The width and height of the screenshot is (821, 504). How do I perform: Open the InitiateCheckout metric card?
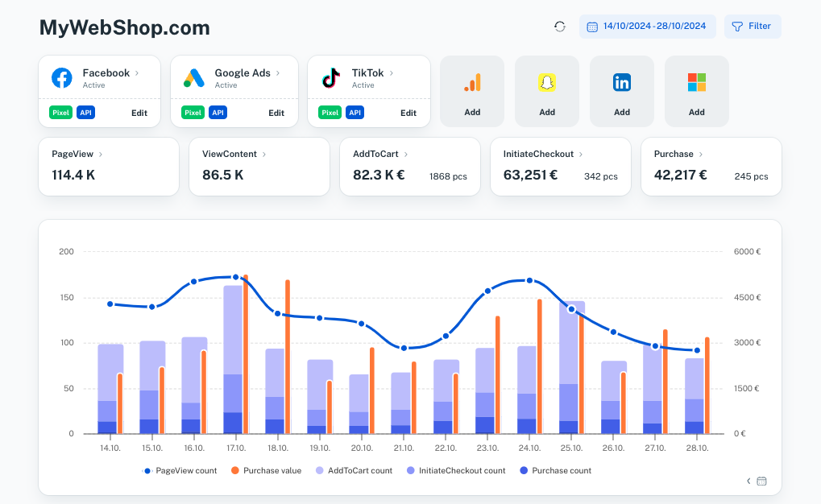point(560,167)
